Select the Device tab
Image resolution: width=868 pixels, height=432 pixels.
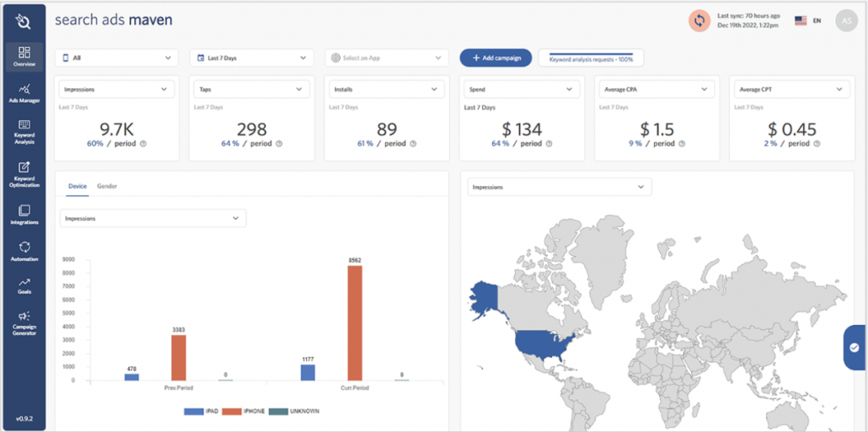(77, 186)
